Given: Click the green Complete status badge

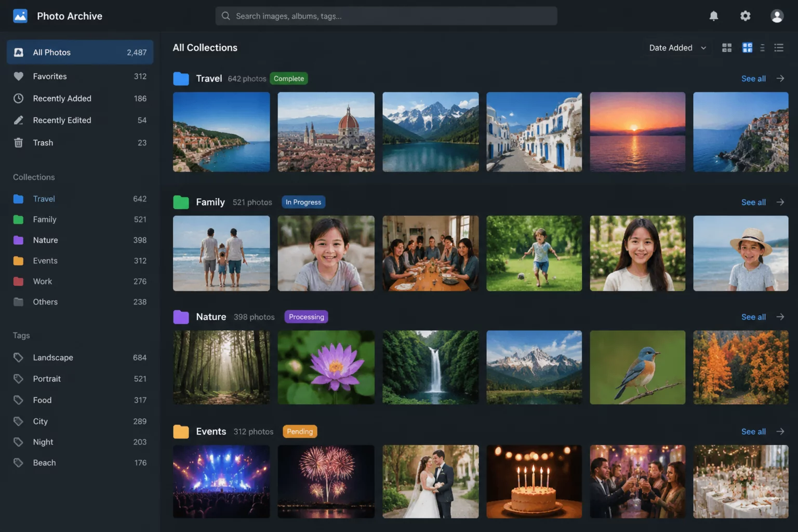Looking at the screenshot, I should point(289,78).
